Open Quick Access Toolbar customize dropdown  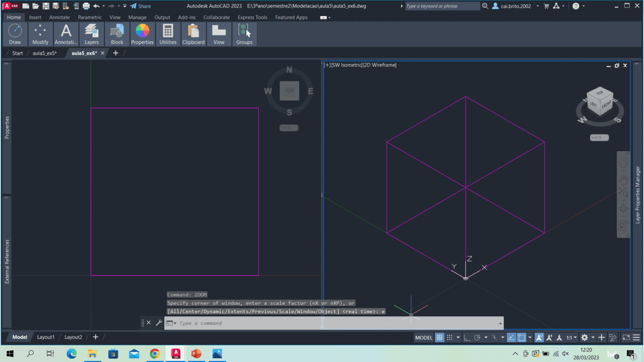point(125,6)
